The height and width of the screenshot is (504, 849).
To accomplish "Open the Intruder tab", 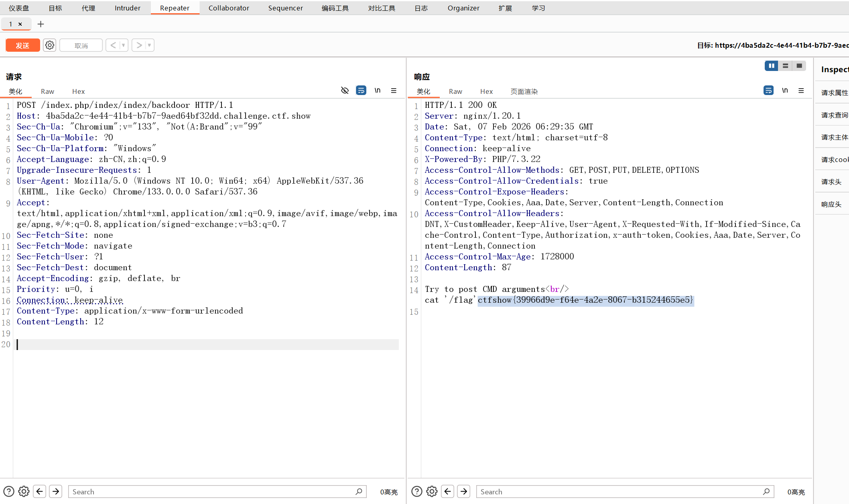I will tap(127, 8).
